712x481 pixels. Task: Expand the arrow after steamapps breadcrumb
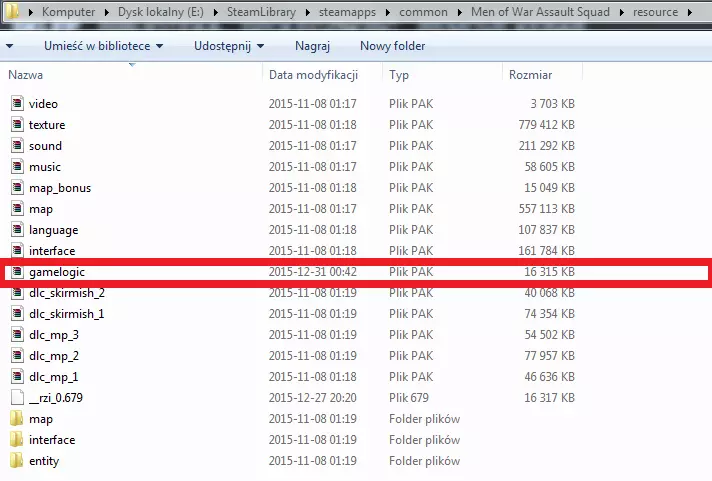tap(387, 12)
